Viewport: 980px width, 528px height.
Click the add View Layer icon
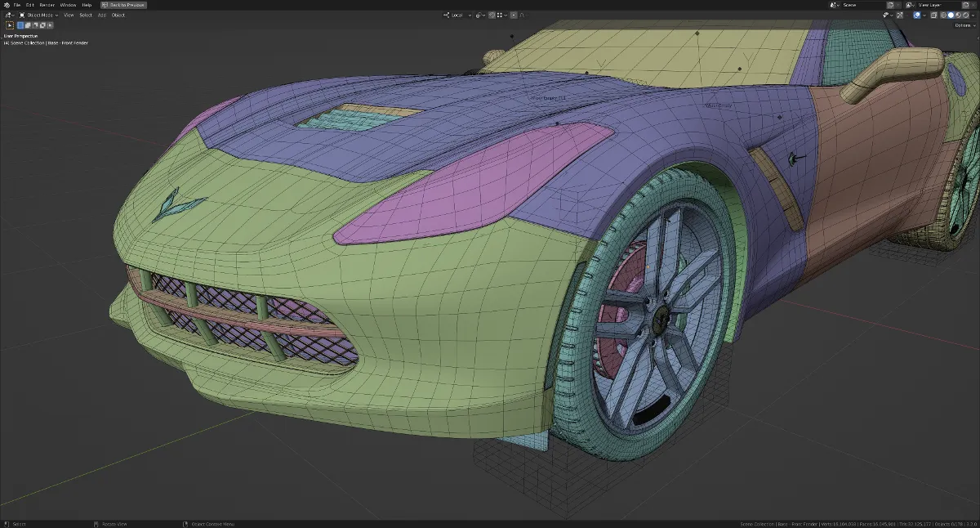(x=964, y=5)
